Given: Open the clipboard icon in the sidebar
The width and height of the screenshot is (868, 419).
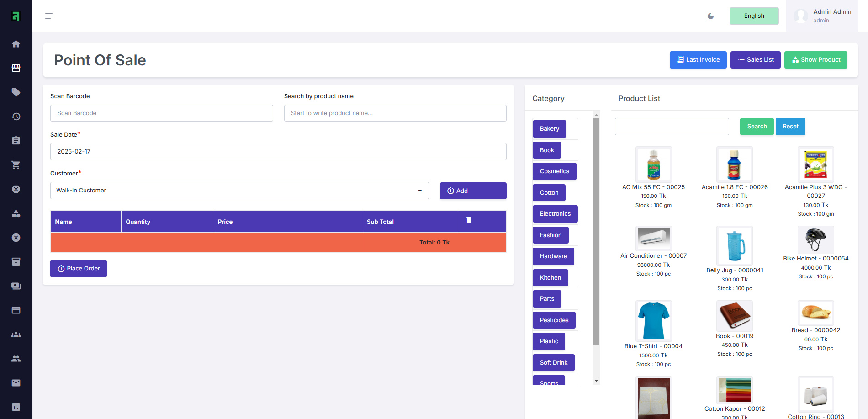Looking at the screenshot, I should point(16,140).
